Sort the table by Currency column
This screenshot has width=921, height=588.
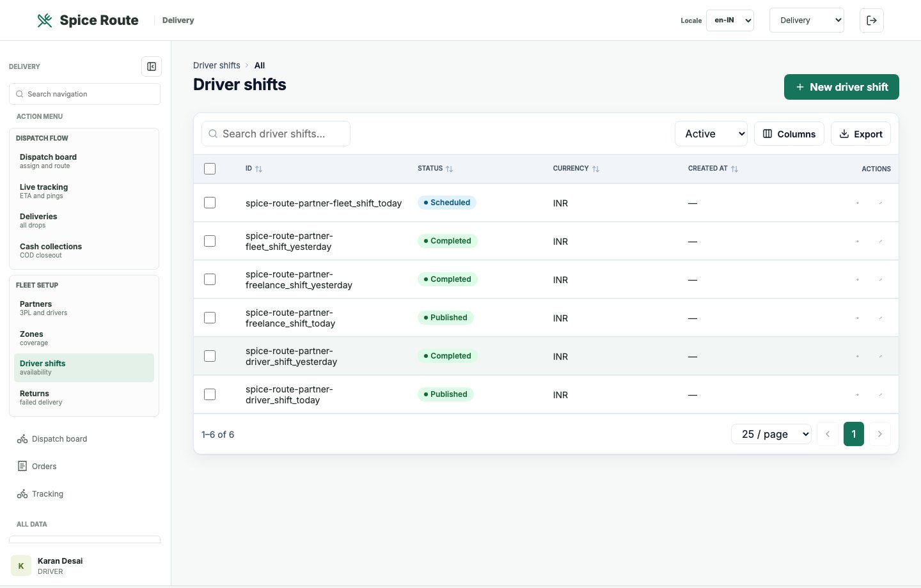[576, 169]
